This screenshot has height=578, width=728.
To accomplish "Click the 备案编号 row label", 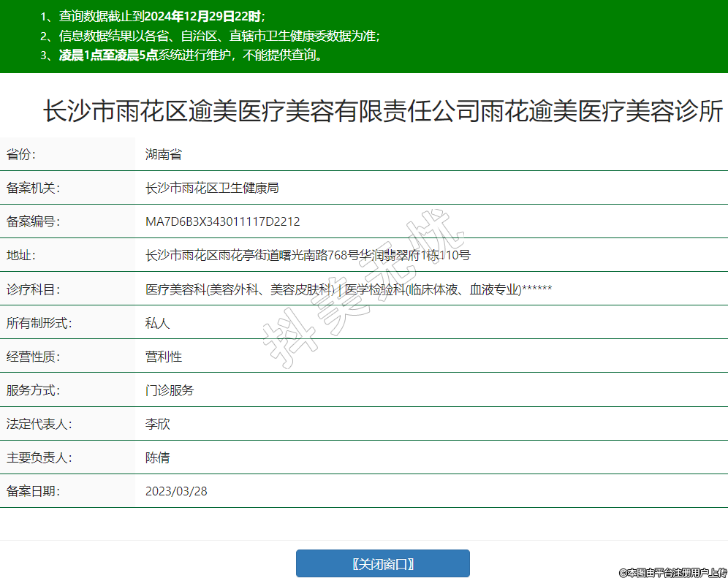I will point(31,221).
